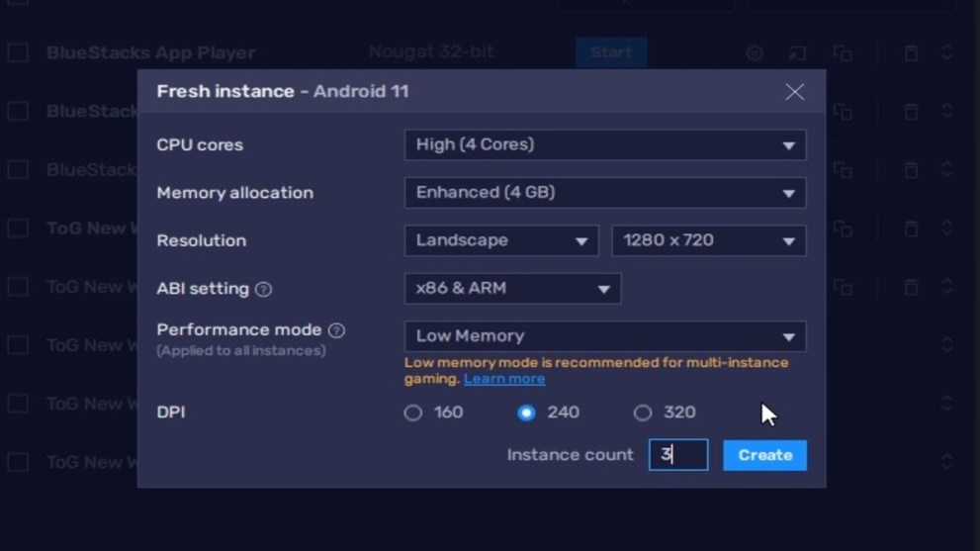
Task: Open the CPU cores dropdown
Action: click(x=605, y=145)
